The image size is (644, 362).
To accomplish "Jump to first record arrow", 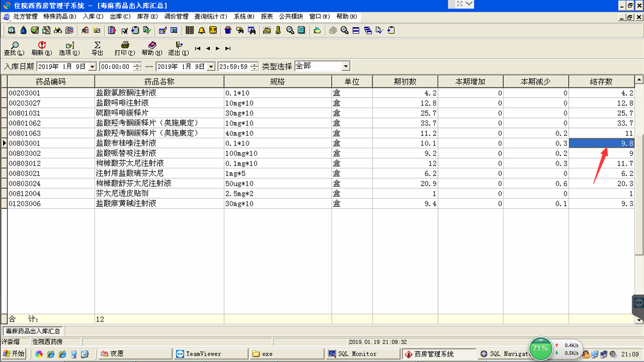I will [x=198, y=48].
